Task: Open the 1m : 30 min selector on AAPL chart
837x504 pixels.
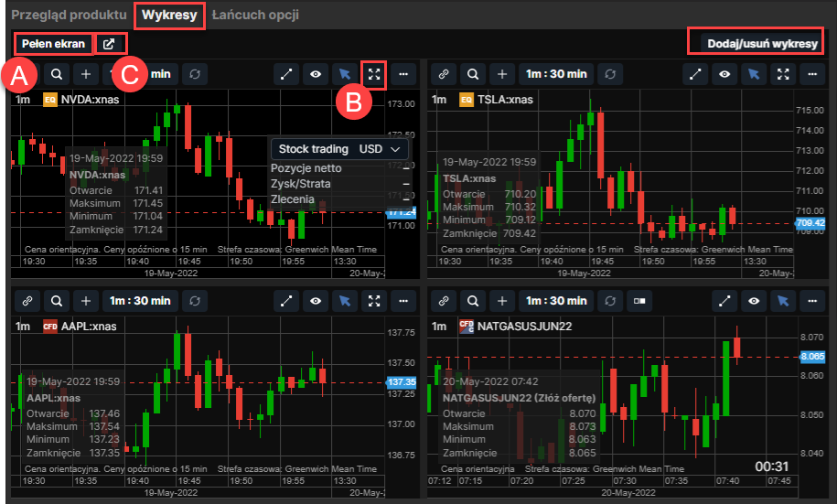Action: click(140, 301)
